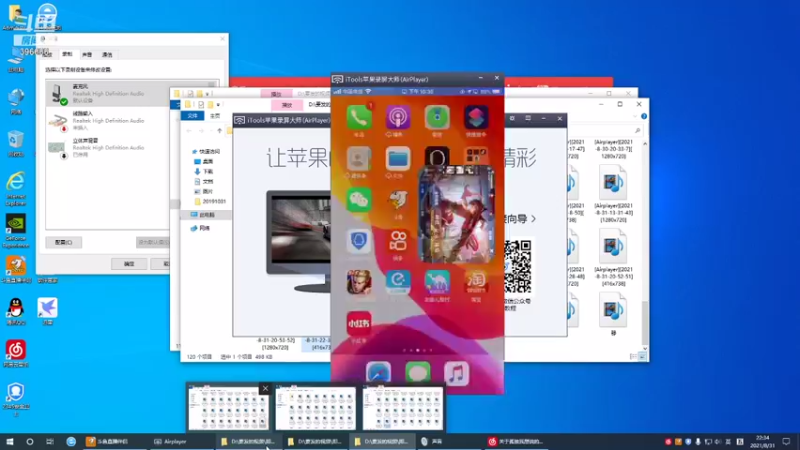Close the first taskbar preview thumbnail
The width and height of the screenshot is (800, 450).
[x=265, y=389]
